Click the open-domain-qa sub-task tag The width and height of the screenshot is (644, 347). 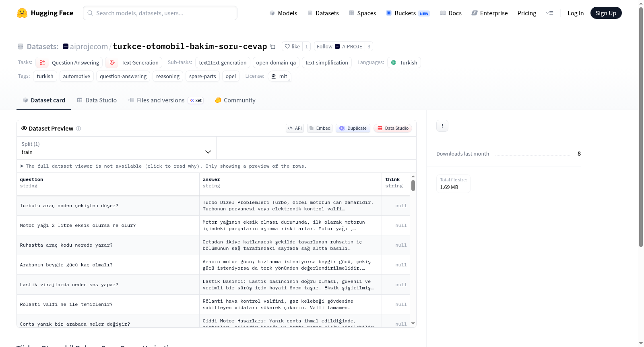pyautogui.click(x=276, y=62)
